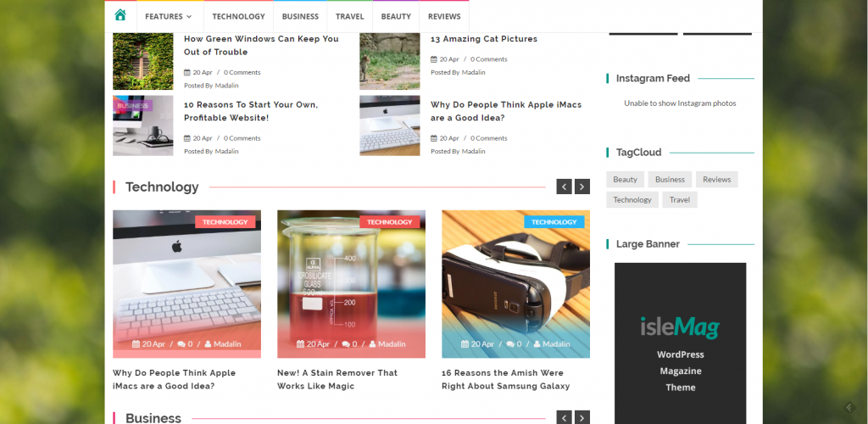The width and height of the screenshot is (868, 424).
Task: Click the green home icon in navbar
Action: (x=120, y=15)
